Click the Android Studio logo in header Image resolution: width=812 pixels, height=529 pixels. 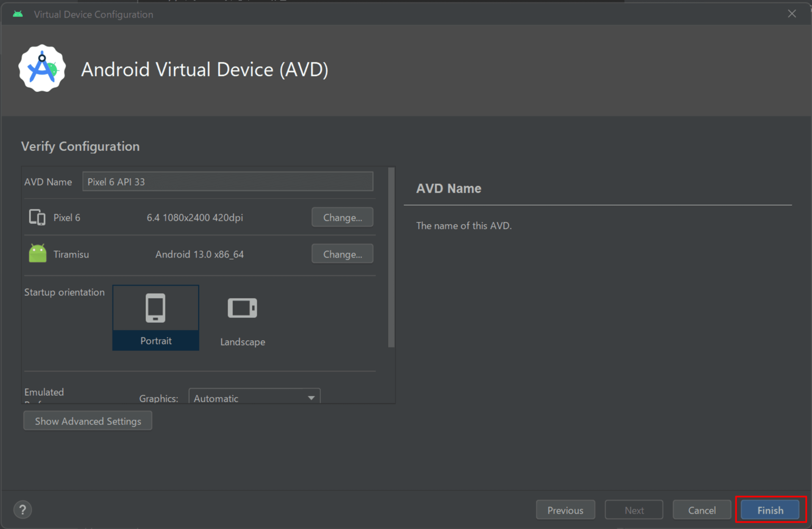click(x=42, y=69)
